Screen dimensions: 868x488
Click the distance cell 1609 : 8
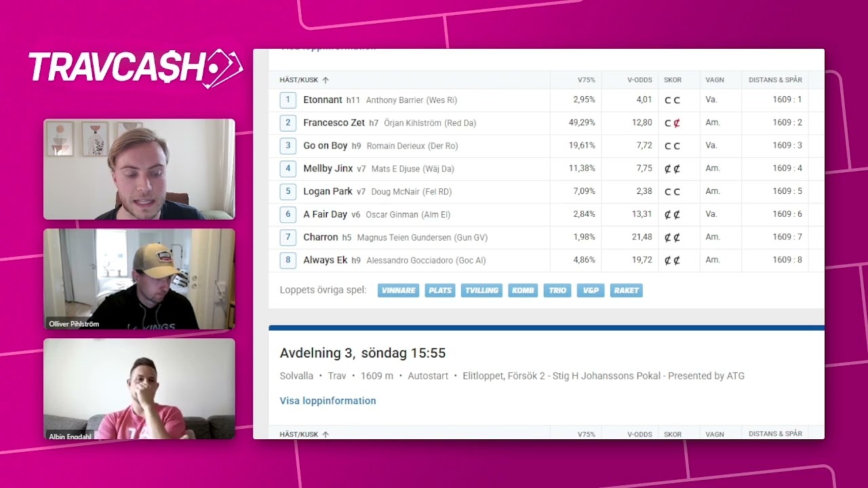(787, 260)
